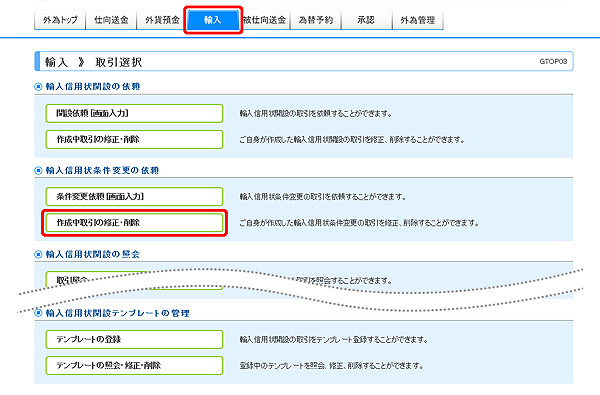Select the 輸入 tab

[x=213, y=20]
